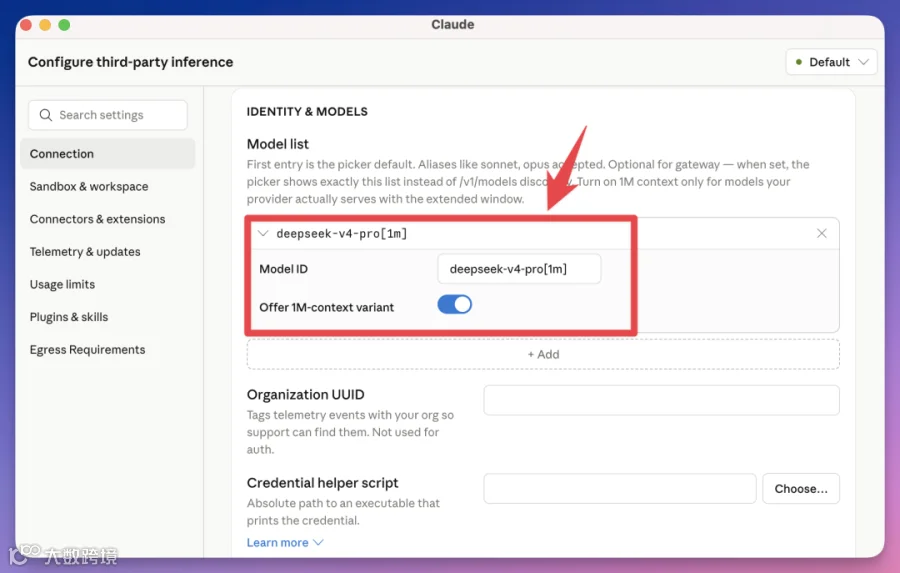900x573 pixels.
Task: Click the Credential helper script path field
Action: click(x=620, y=489)
